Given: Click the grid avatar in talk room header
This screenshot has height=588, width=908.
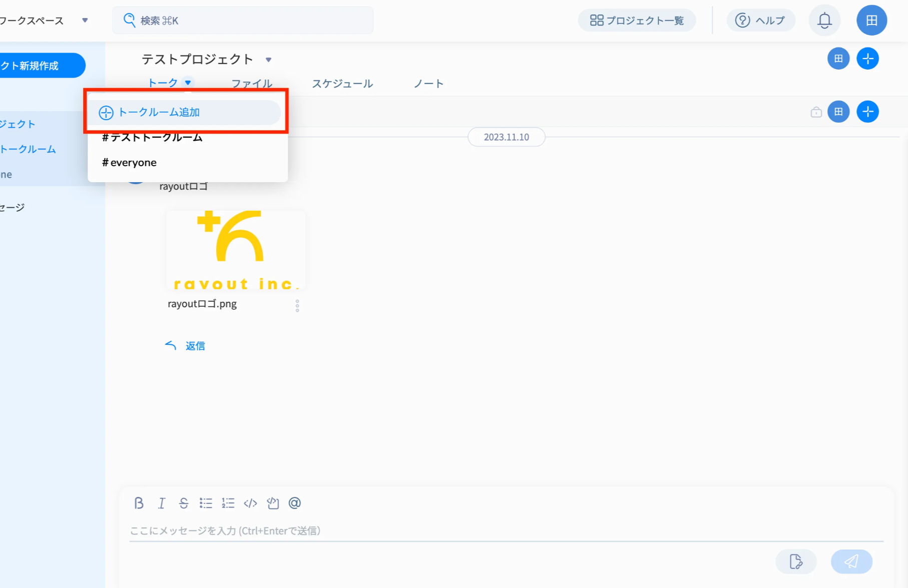Looking at the screenshot, I should point(838,112).
